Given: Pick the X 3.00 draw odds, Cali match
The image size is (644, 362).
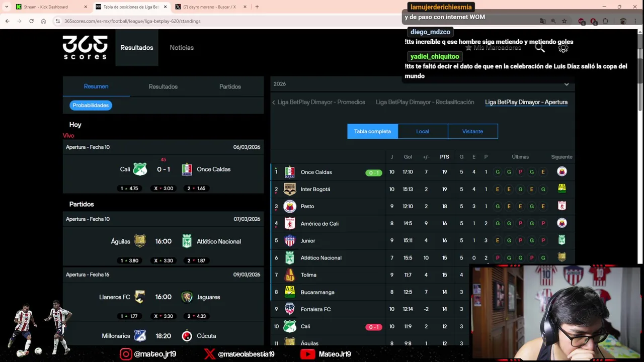Looking at the screenshot, I should click(163, 189).
